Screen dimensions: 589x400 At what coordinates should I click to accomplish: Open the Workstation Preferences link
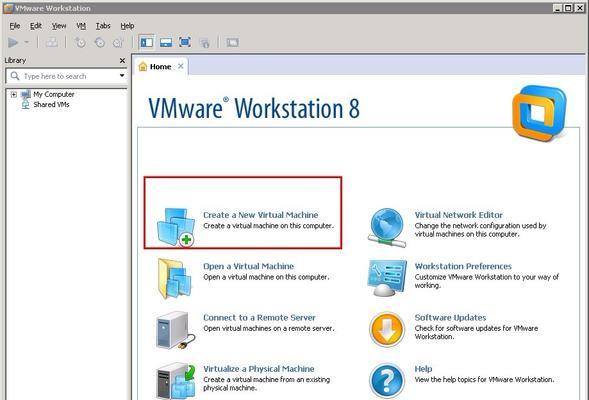click(x=463, y=266)
